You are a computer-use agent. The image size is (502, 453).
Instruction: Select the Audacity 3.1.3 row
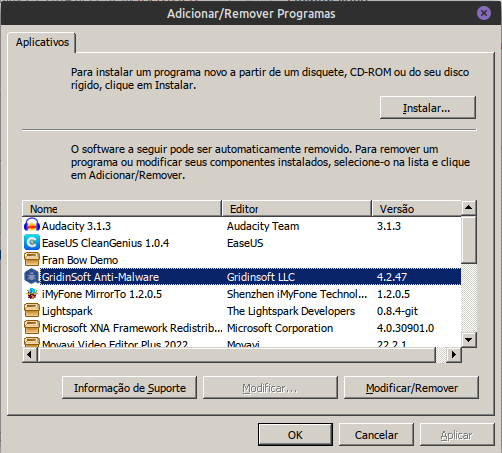[x=242, y=226]
